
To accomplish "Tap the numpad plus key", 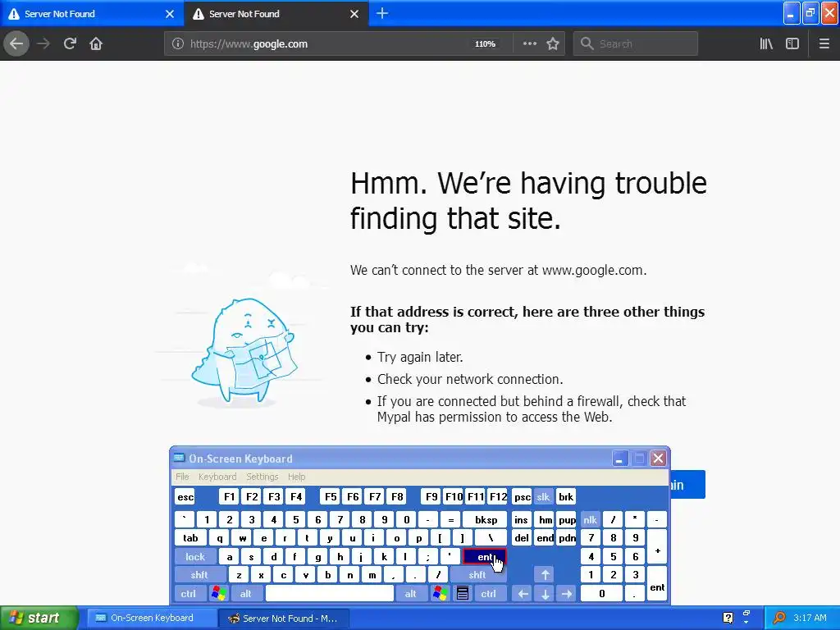I will click(x=657, y=547).
